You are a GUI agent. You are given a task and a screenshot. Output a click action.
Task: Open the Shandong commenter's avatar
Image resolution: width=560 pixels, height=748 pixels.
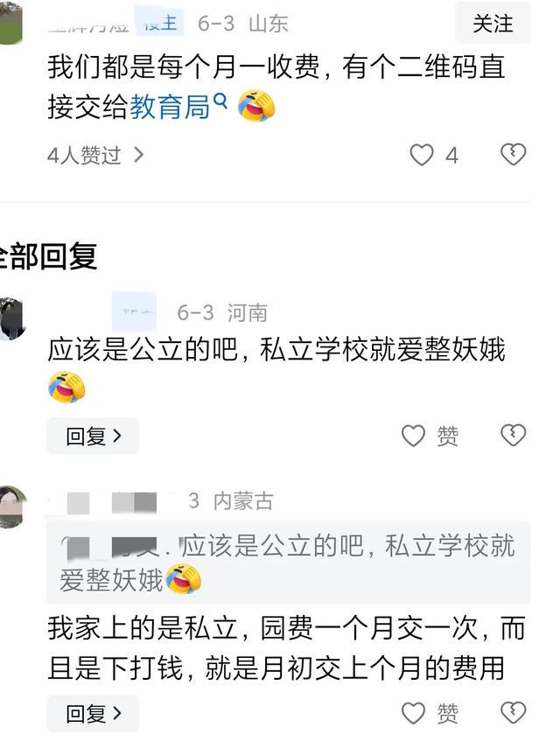[x=10, y=23]
